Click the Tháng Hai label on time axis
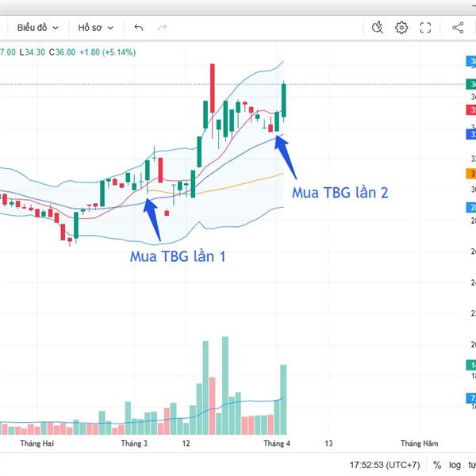476x476 pixels. pyautogui.click(x=37, y=443)
